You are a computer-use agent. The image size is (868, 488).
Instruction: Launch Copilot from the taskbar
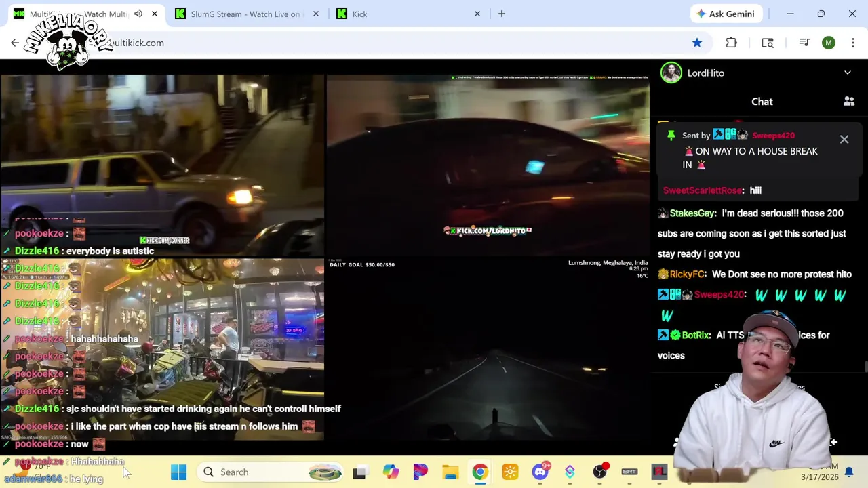(391, 472)
